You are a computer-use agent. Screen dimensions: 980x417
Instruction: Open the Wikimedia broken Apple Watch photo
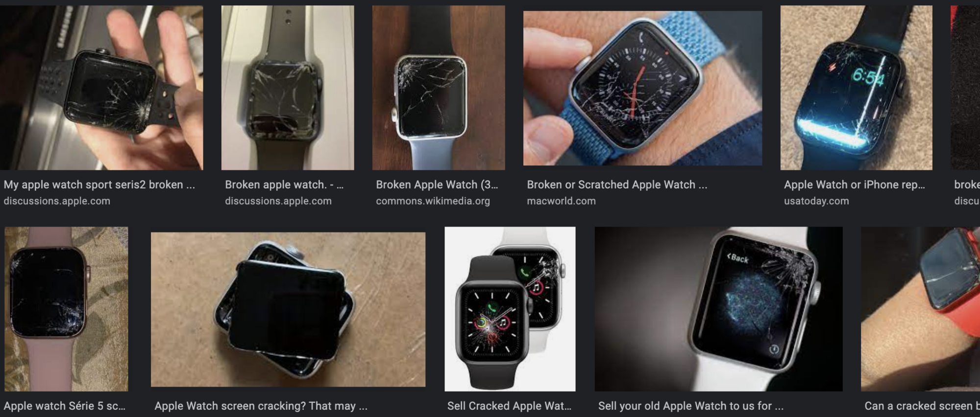439,88
